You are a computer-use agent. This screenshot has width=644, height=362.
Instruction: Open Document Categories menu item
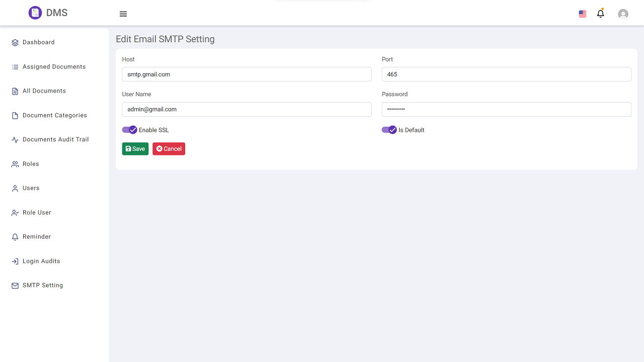click(54, 116)
